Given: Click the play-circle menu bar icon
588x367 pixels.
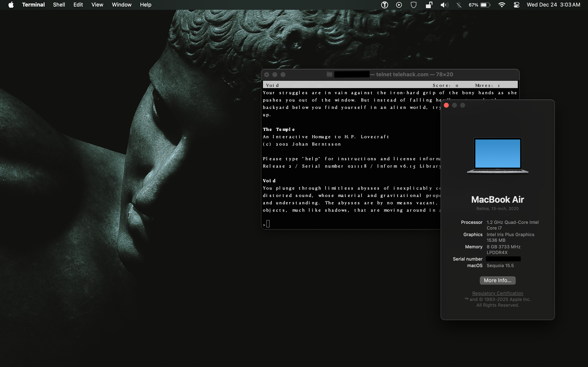Looking at the screenshot, I should click(x=399, y=5).
